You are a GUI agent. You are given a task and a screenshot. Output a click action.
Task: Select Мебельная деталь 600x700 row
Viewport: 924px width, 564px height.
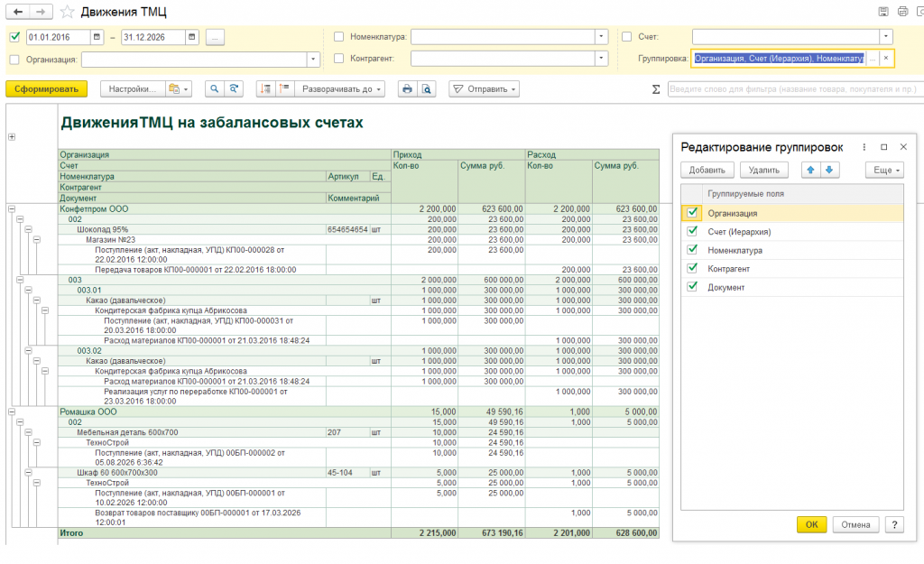(127, 432)
